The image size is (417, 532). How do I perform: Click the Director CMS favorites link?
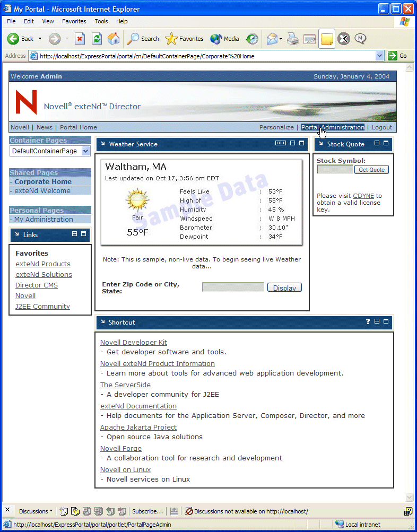(x=37, y=285)
